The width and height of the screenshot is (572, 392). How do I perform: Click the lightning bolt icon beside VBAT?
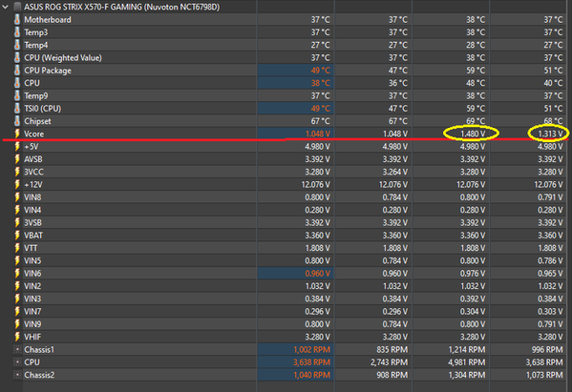pyautogui.click(x=17, y=235)
